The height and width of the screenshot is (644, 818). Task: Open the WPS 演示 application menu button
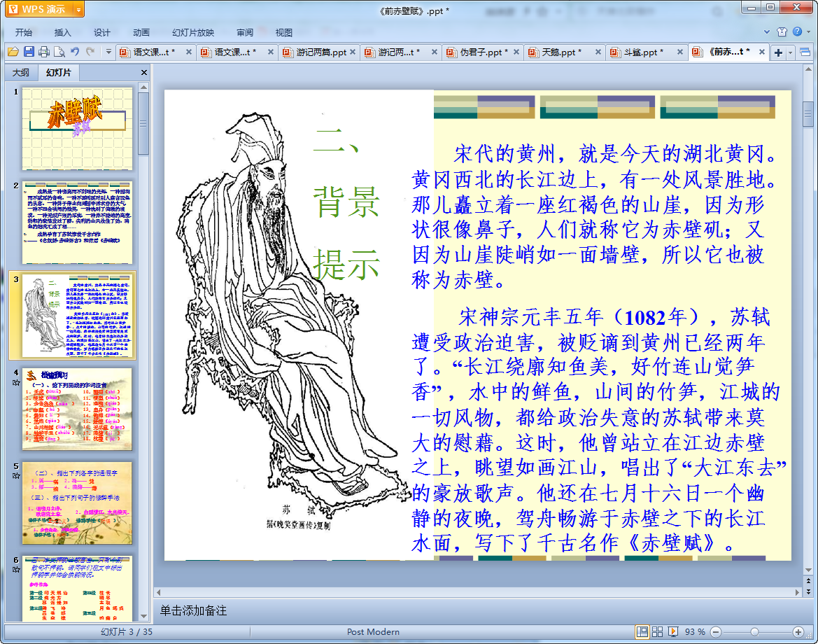pos(38,9)
